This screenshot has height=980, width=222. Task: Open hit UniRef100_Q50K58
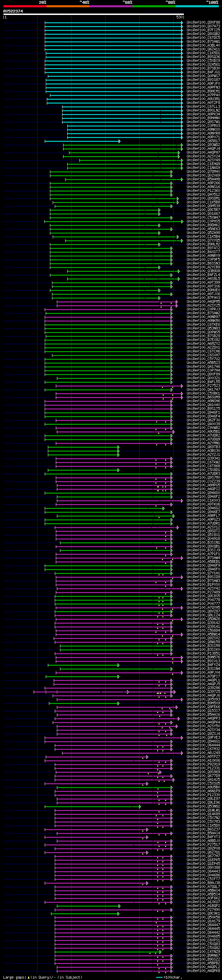tap(203, 917)
